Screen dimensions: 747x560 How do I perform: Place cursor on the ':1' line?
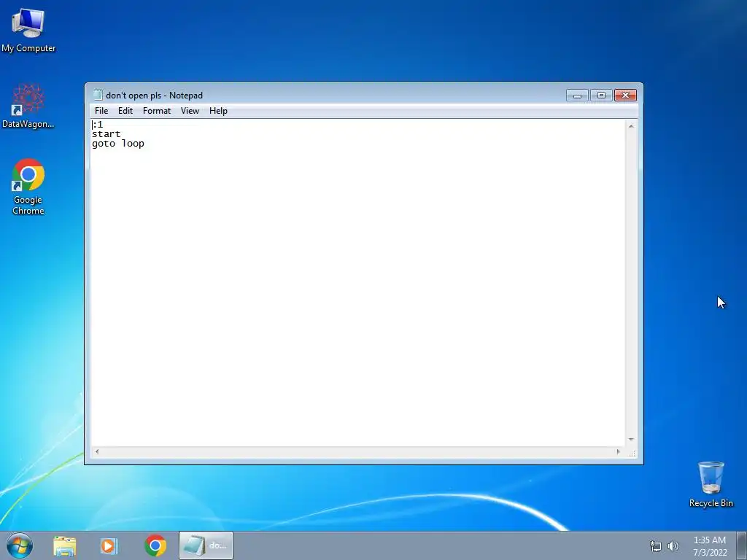click(98, 125)
